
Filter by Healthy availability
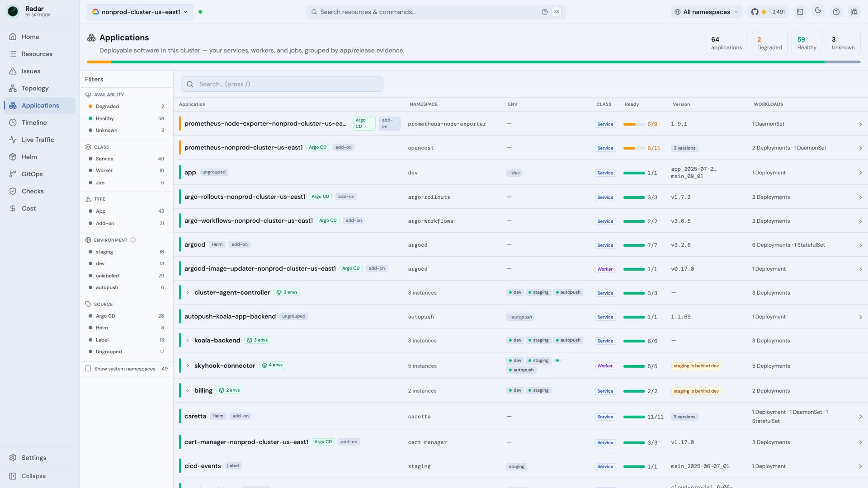click(x=126, y=118)
